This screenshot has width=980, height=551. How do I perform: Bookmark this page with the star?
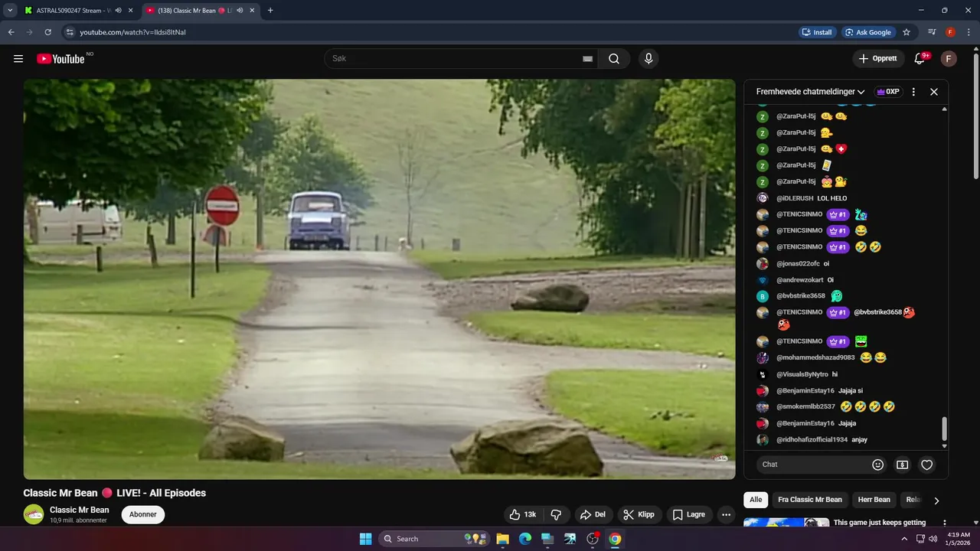click(906, 32)
